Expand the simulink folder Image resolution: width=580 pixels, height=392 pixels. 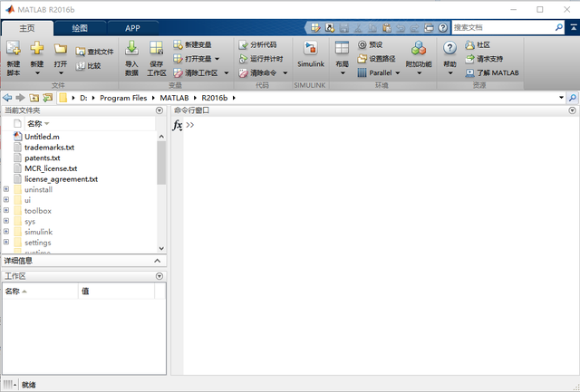(6, 232)
